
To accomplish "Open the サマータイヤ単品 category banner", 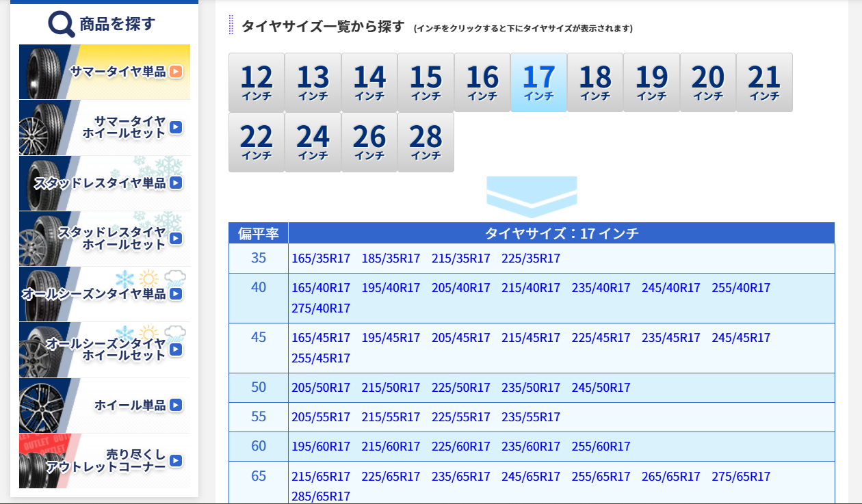I will pos(105,72).
